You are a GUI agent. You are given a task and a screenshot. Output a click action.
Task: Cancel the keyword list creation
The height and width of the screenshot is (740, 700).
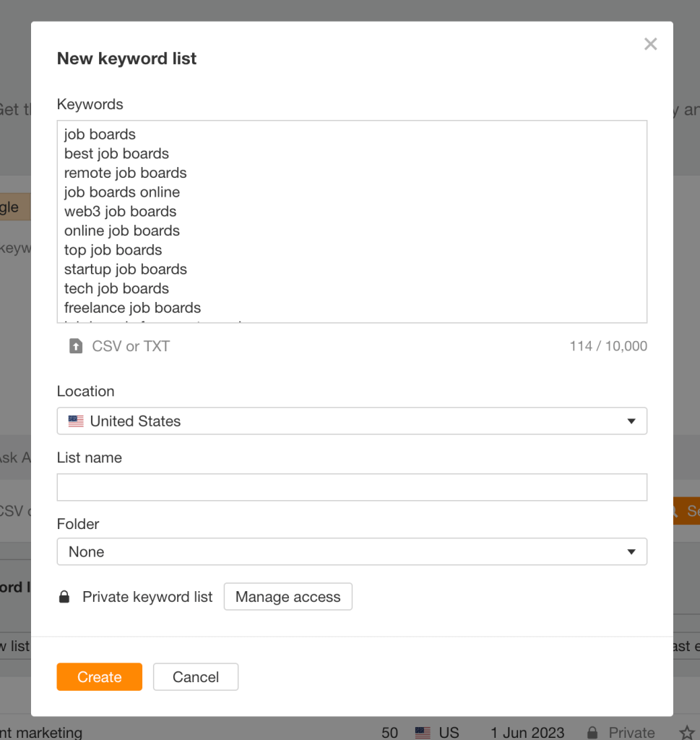195,676
